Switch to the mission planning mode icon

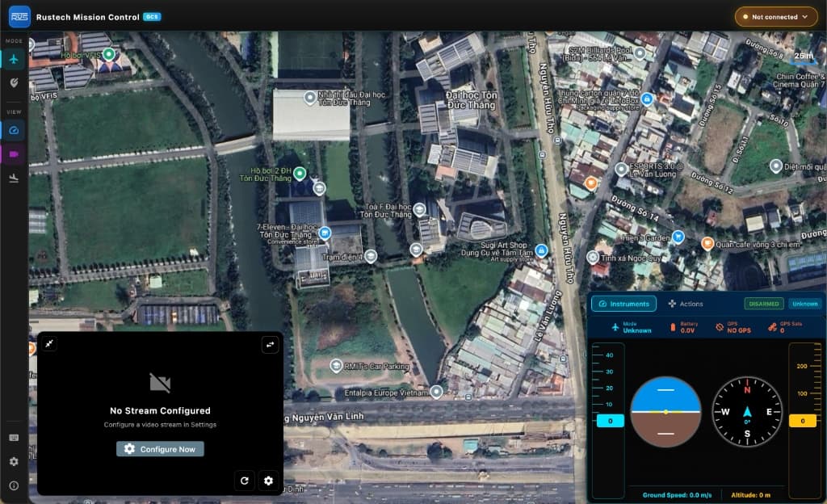point(14,82)
